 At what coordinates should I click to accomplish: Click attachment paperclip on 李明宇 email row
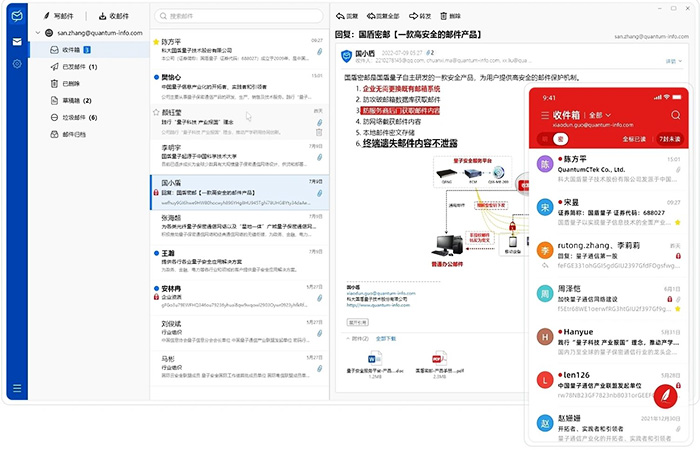[320, 157]
